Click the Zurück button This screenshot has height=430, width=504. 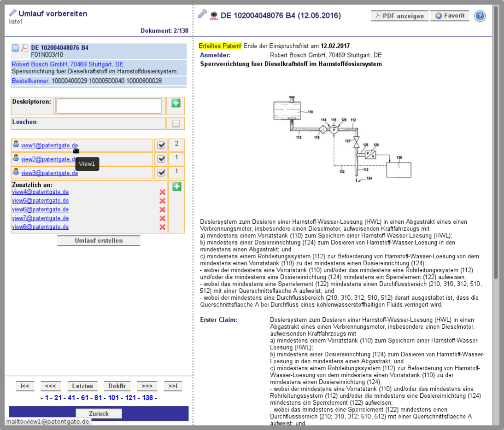pyautogui.click(x=99, y=413)
